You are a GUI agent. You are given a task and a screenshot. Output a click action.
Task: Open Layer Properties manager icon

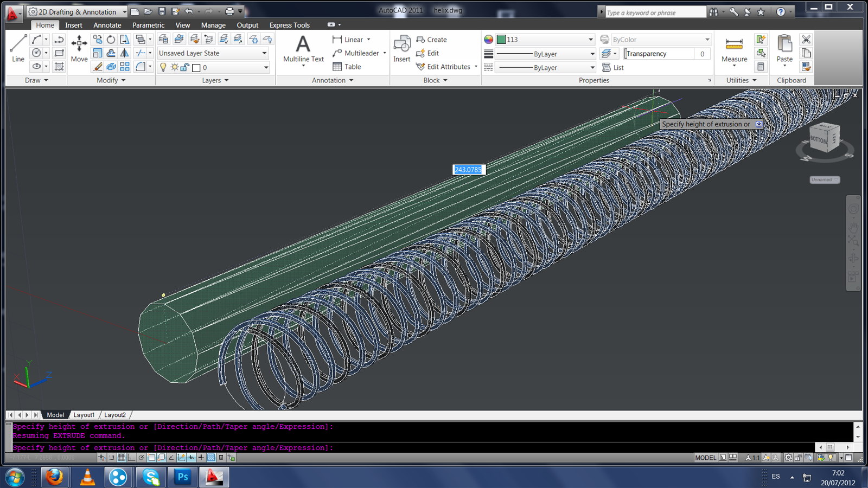click(163, 39)
